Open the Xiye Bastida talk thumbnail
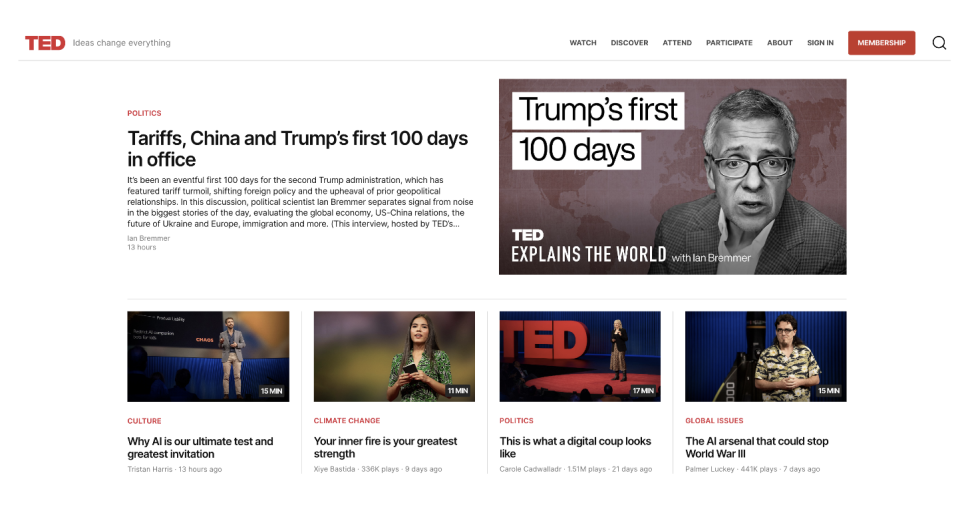966x511 pixels. coord(394,356)
